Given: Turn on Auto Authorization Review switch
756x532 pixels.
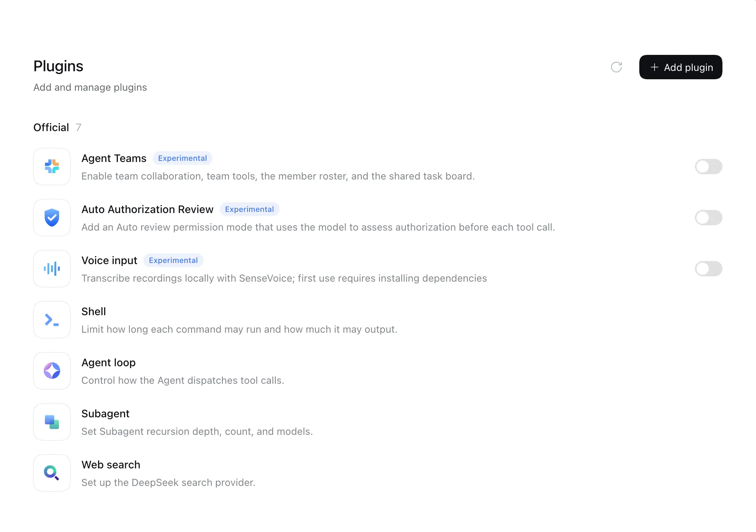Looking at the screenshot, I should tap(708, 218).
